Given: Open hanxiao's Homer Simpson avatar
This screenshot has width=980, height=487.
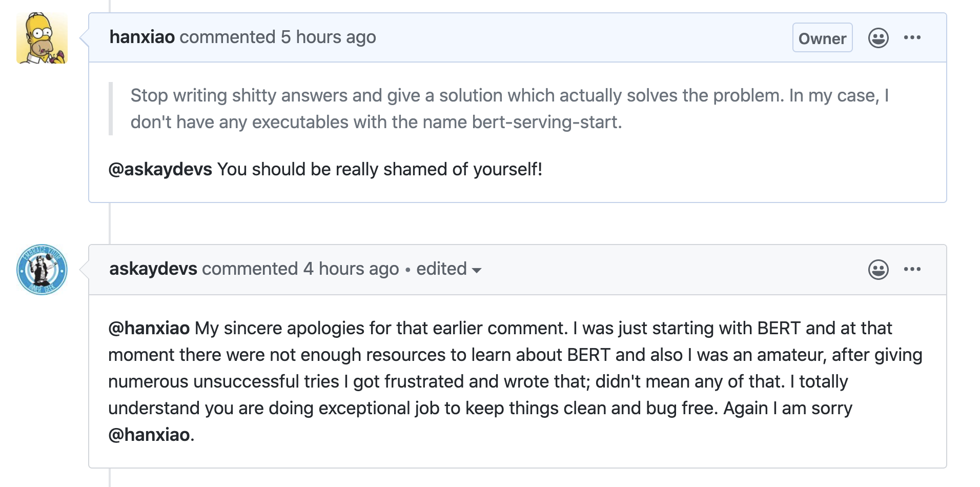Looking at the screenshot, I should click(42, 38).
